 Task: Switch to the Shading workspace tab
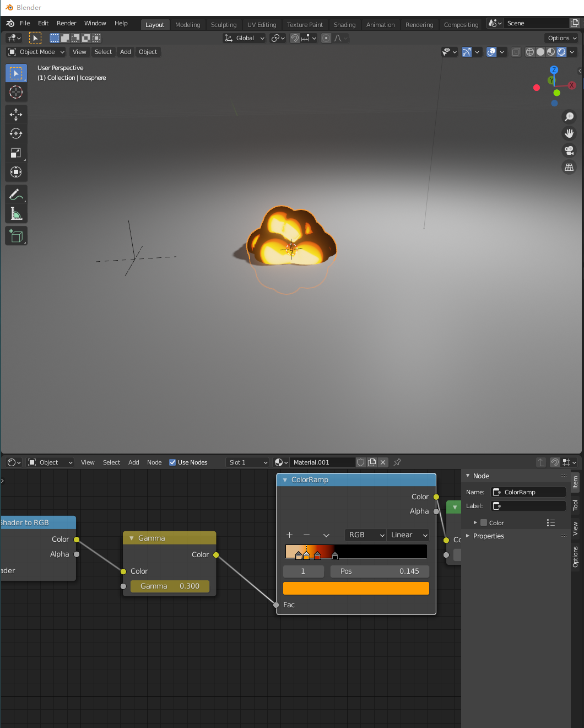tap(344, 25)
